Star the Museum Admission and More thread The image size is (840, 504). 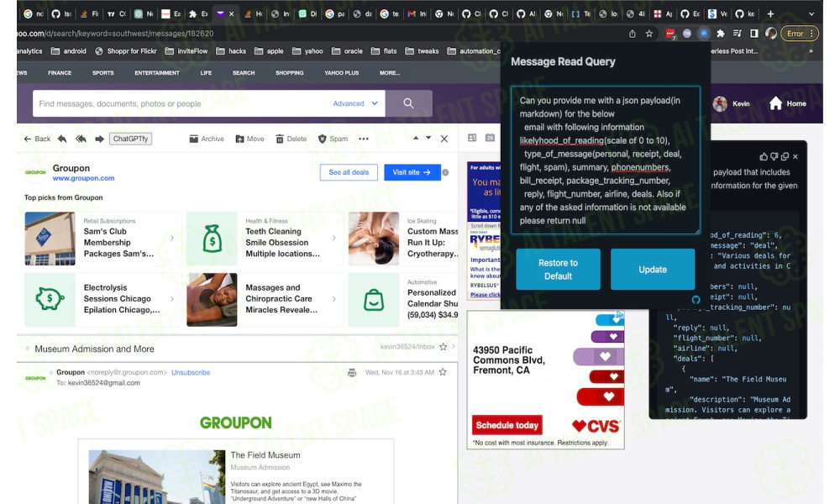(x=443, y=347)
